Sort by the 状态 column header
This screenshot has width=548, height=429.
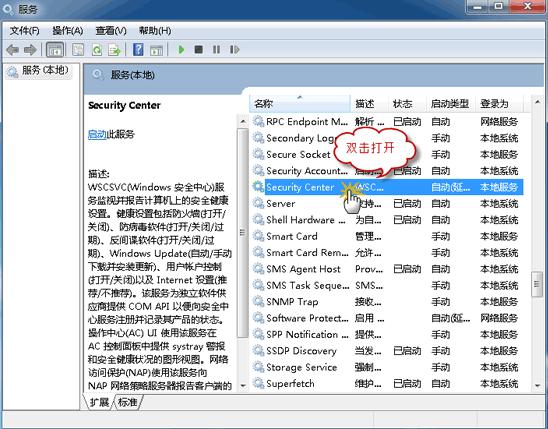coord(407,103)
